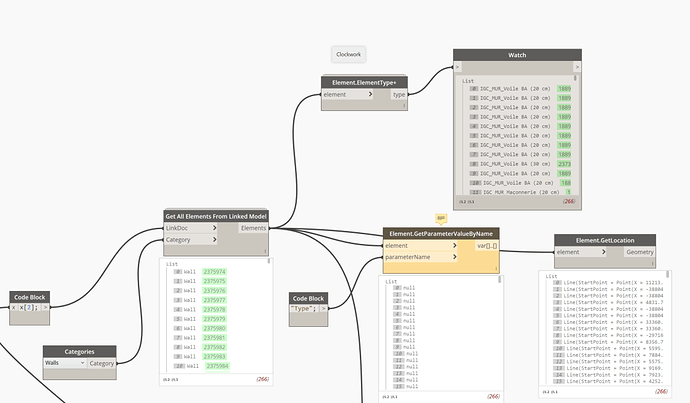Click the x[2] code in the left Code Block

point(29,308)
